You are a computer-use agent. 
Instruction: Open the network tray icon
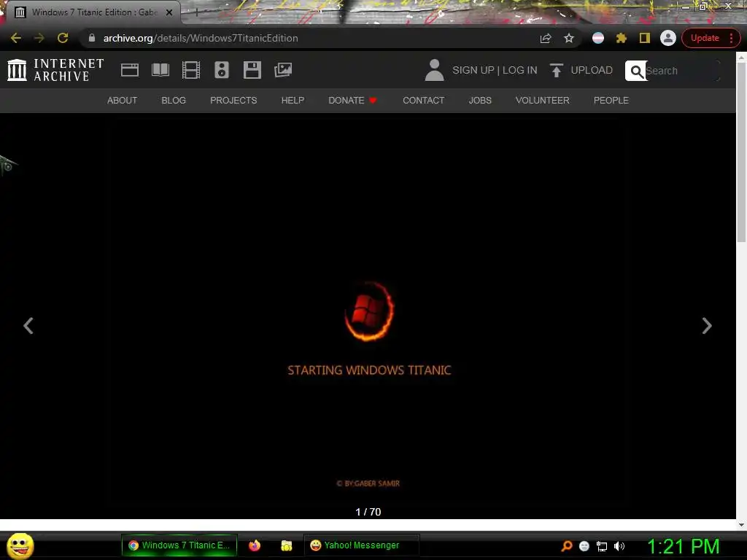pos(602,546)
